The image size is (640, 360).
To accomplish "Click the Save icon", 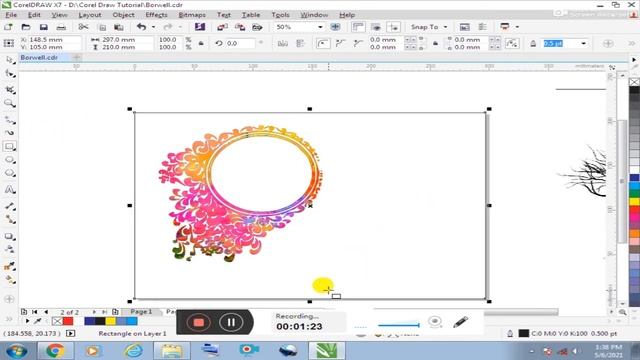I will tap(43, 27).
